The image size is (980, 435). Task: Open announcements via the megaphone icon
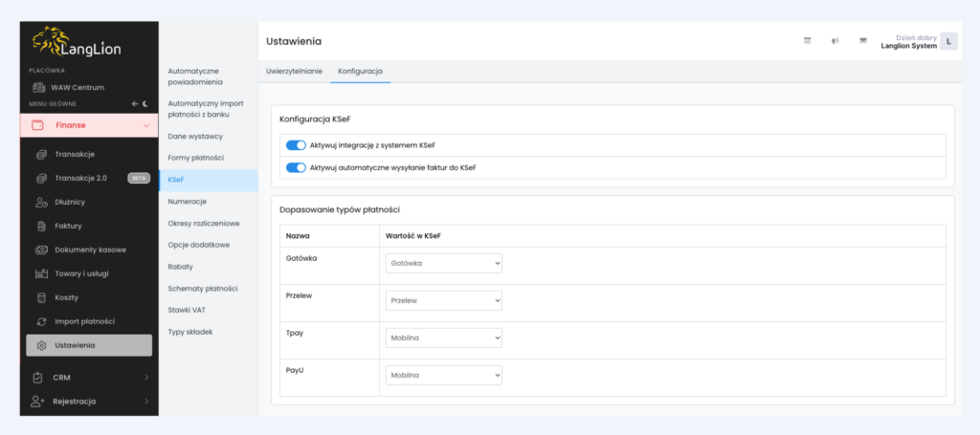pos(835,41)
